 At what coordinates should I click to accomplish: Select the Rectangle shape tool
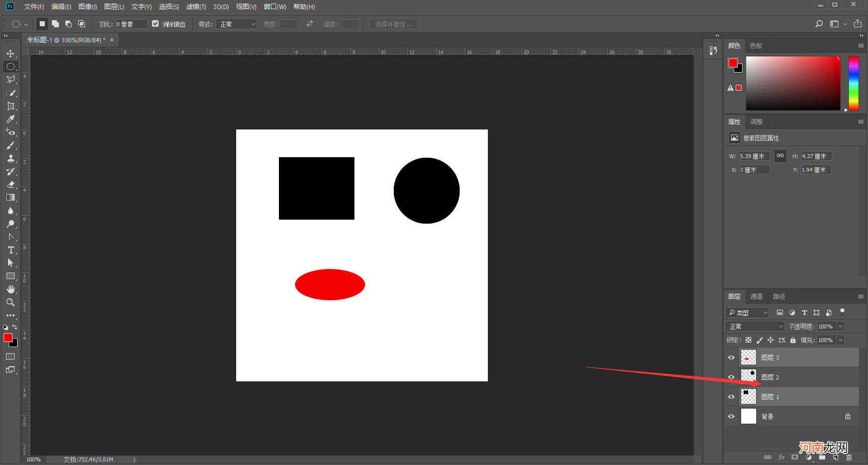click(11, 276)
